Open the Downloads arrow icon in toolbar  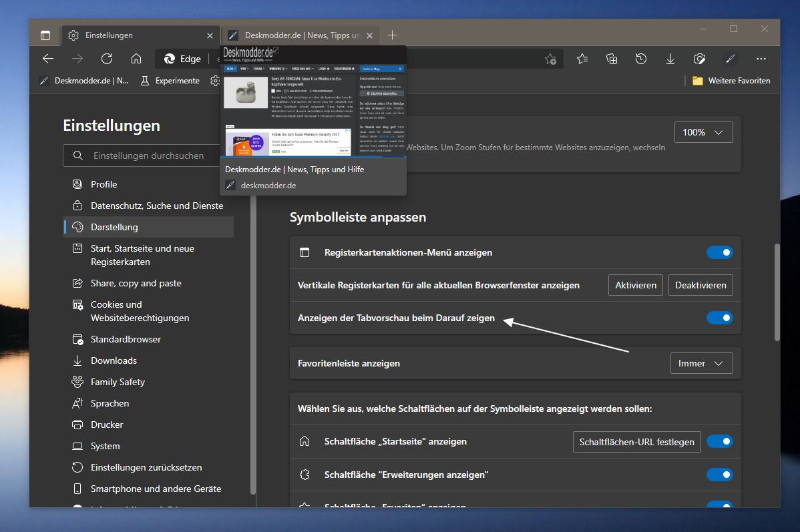point(670,59)
